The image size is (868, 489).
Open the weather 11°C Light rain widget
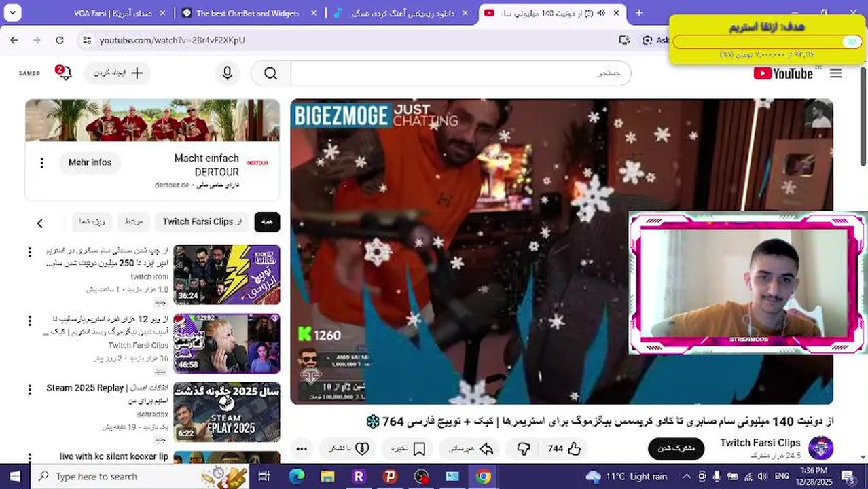click(626, 477)
